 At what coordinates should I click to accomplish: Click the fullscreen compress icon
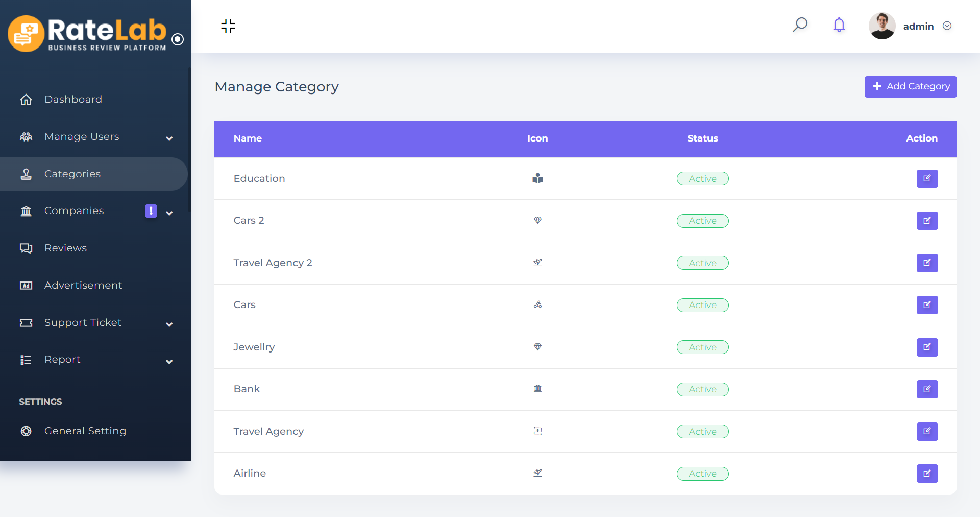point(228,26)
